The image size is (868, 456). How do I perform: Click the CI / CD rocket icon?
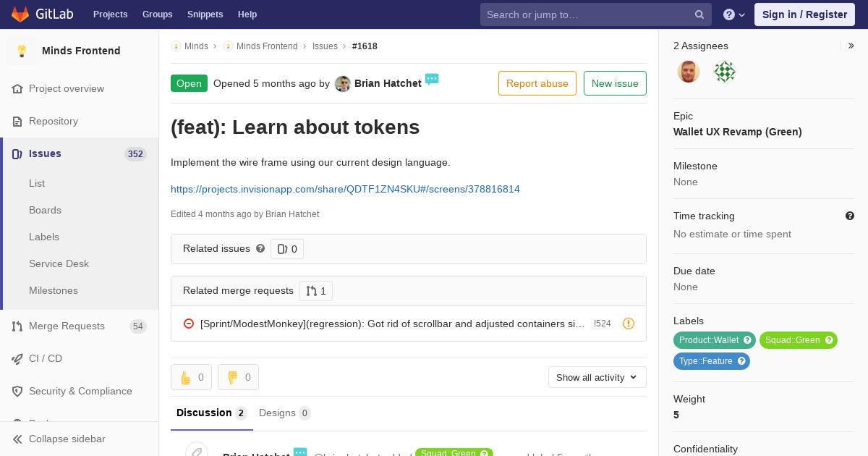17,359
